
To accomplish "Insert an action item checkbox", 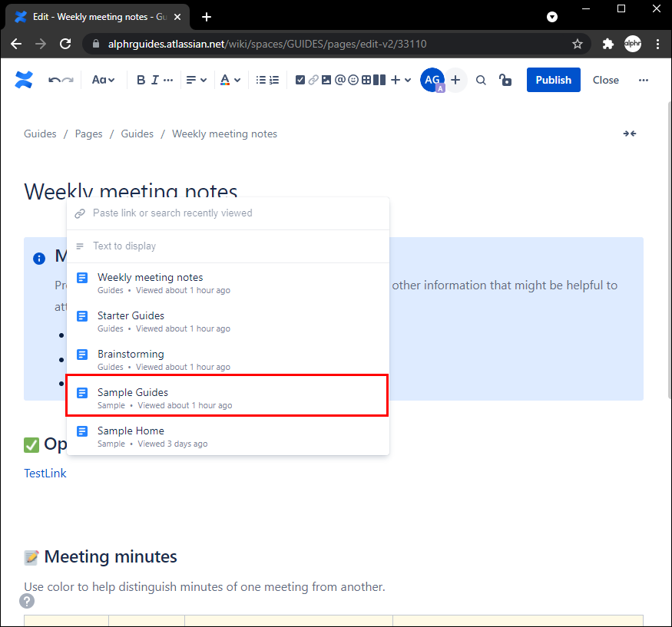I will coord(300,80).
